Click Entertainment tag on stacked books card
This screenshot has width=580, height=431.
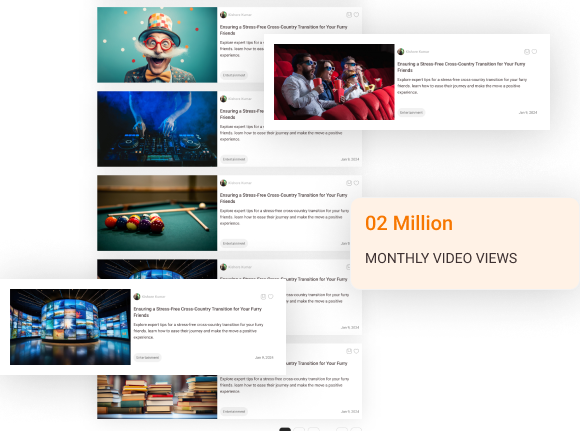pyautogui.click(x=234, y=411)
